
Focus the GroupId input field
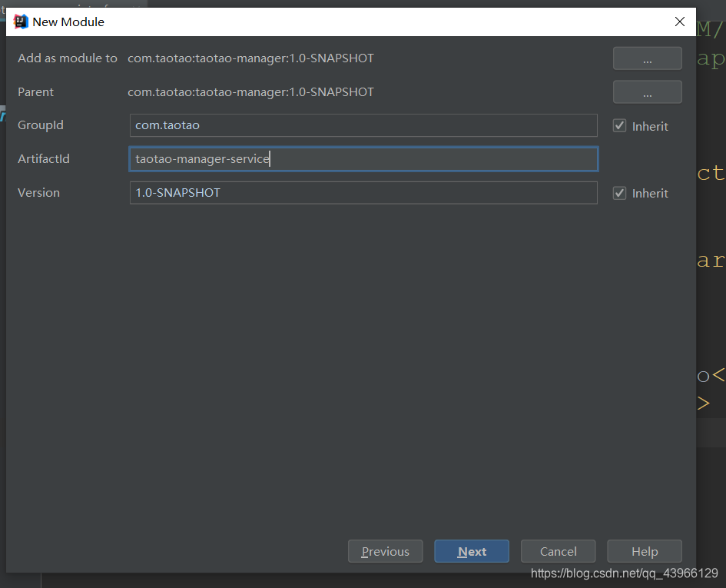(x=363, y=125)
